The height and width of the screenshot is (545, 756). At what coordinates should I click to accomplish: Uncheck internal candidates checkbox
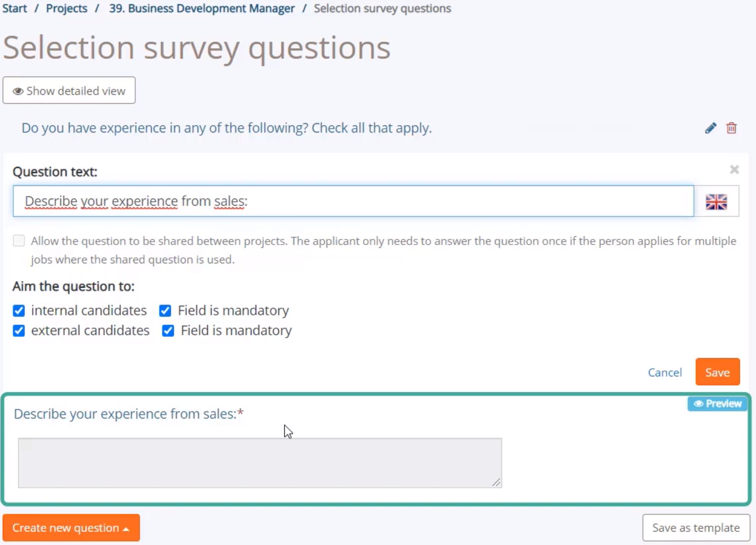click(x=19, y=310)
